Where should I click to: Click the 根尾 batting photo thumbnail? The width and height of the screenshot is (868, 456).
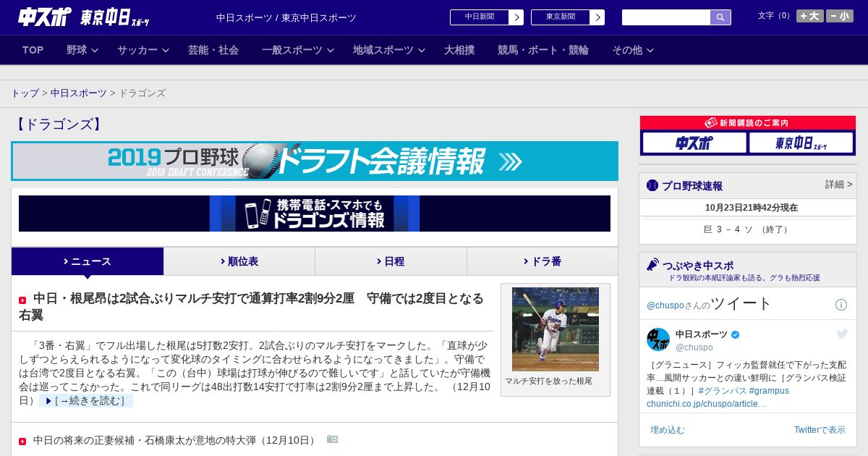click(x=556, y=329)
